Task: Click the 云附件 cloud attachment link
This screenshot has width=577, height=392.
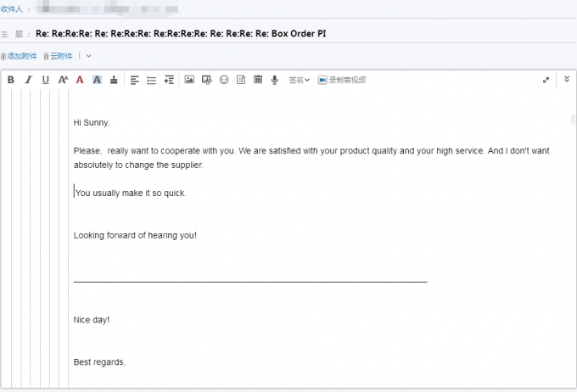Action: pos(59,56)
